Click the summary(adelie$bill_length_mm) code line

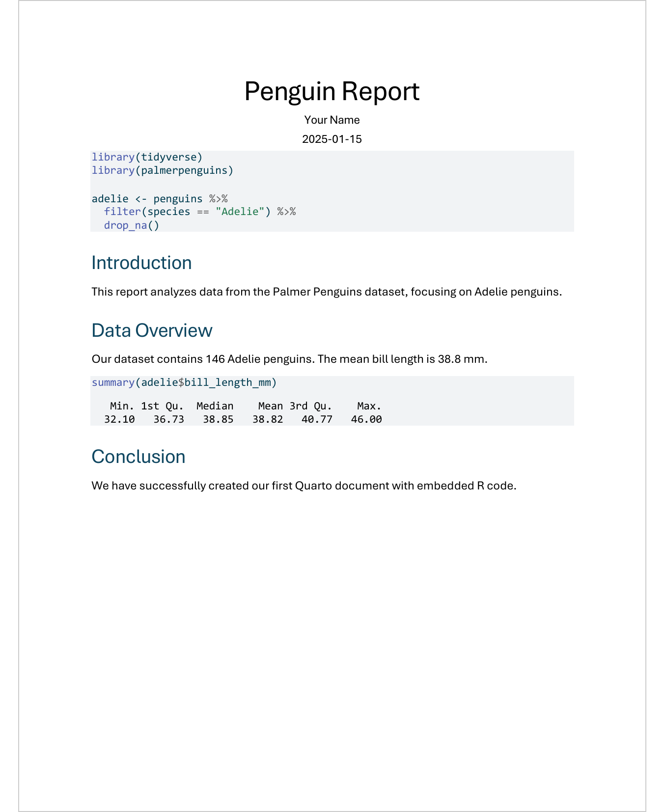click(184, 382)
